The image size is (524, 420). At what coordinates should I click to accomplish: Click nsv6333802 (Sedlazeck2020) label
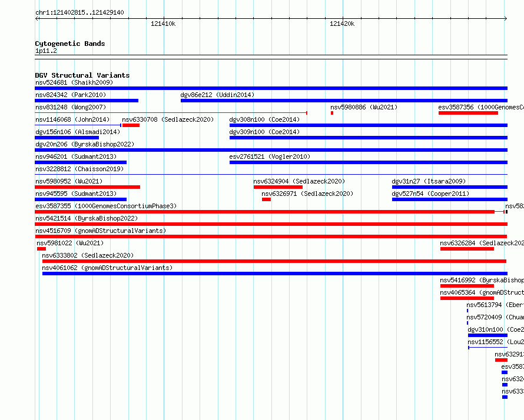(x=88, y=255)
